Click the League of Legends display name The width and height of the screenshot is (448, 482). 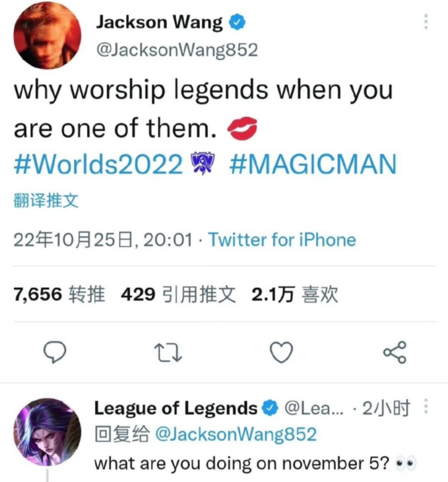(176, 408)
